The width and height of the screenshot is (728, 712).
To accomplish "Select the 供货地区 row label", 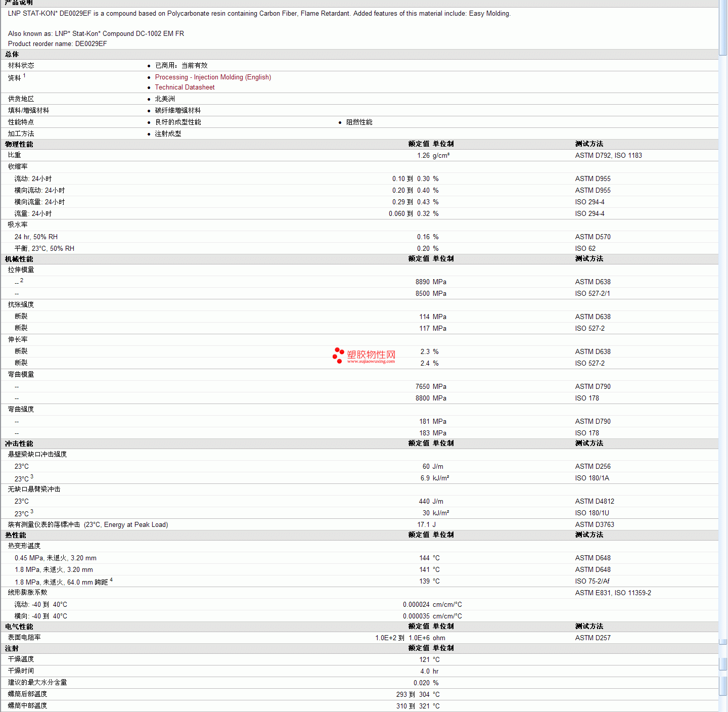I will (21, 99).
